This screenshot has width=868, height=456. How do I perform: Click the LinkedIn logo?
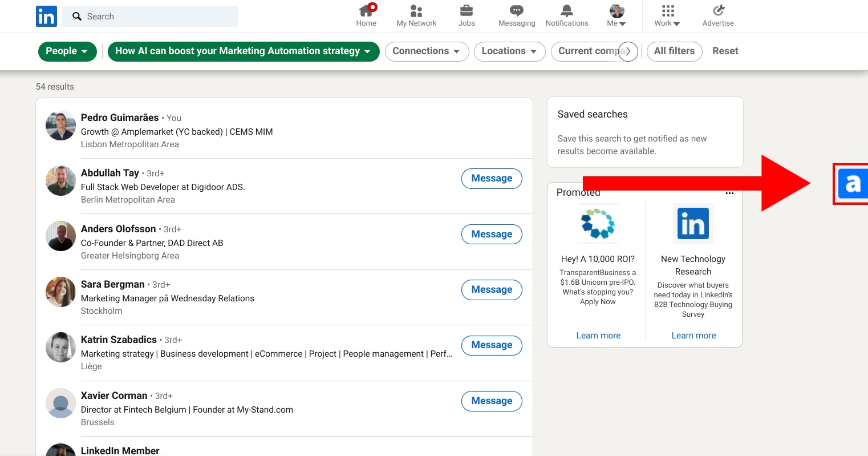[x=46, y=16]
